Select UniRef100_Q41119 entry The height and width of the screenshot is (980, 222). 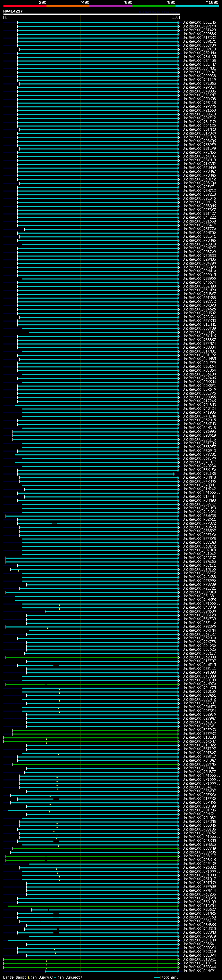tap(199, 80)
